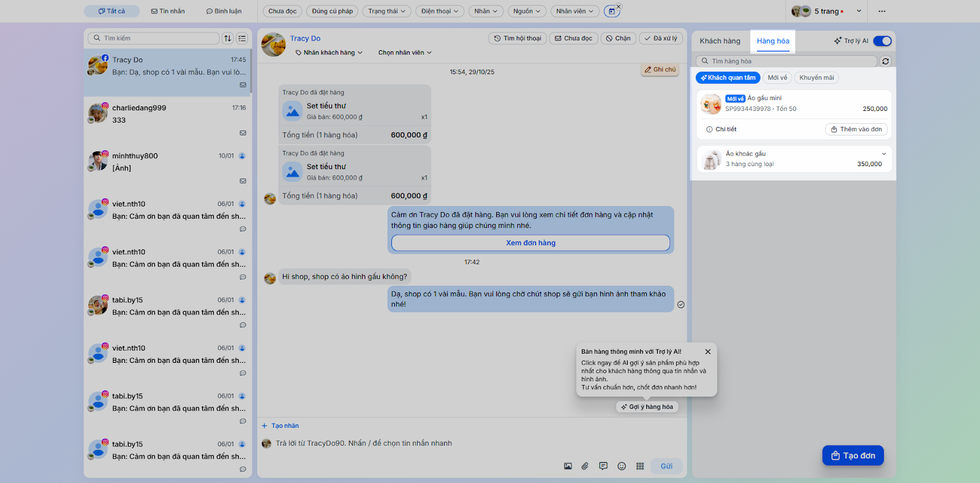This screenshot has height=483, width=980.
Task: Expand the Chọn nhân viên dropdown
Action: 404,53
